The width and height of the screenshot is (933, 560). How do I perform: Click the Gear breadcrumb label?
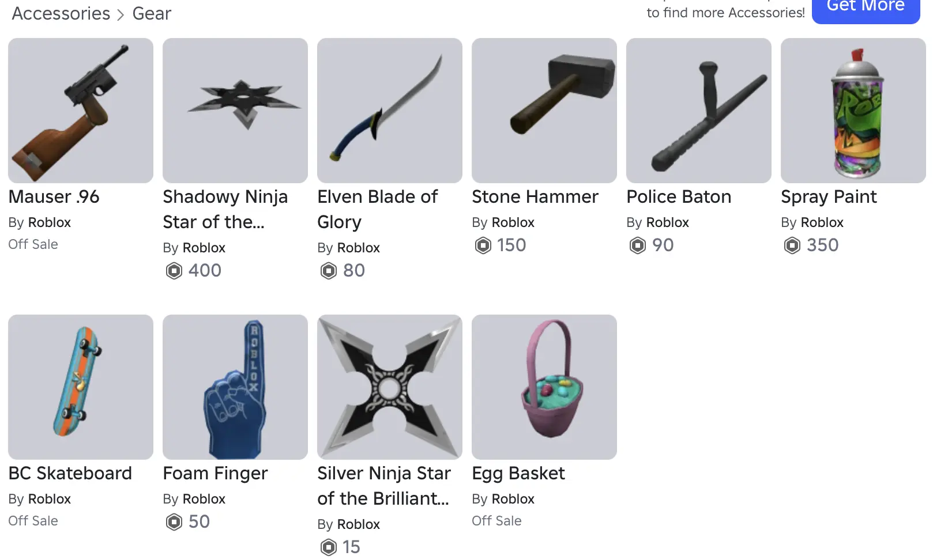point(152,13)
